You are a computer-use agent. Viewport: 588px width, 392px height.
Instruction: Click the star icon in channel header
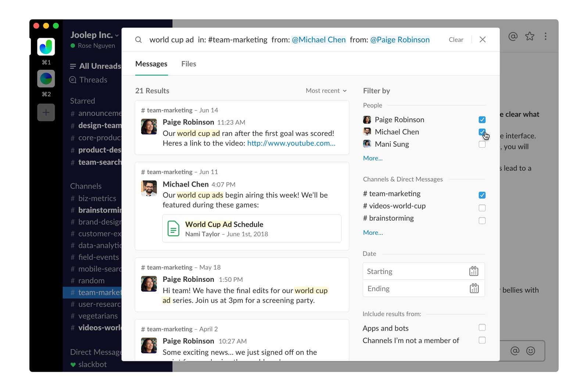tap(530, 36)
